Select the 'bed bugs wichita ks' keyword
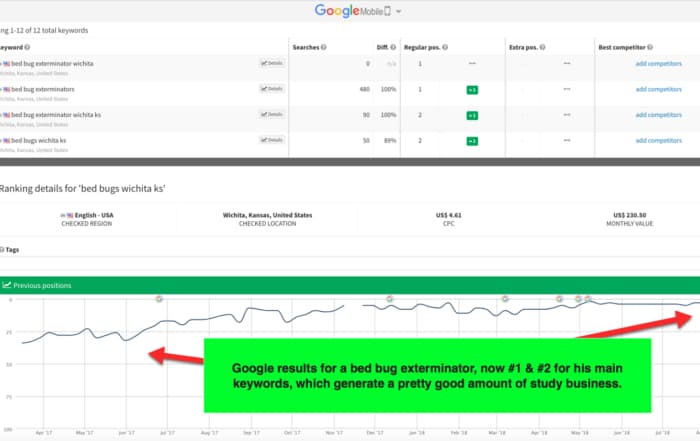Viewport: 700px width, 441px height. click(45, 141)
